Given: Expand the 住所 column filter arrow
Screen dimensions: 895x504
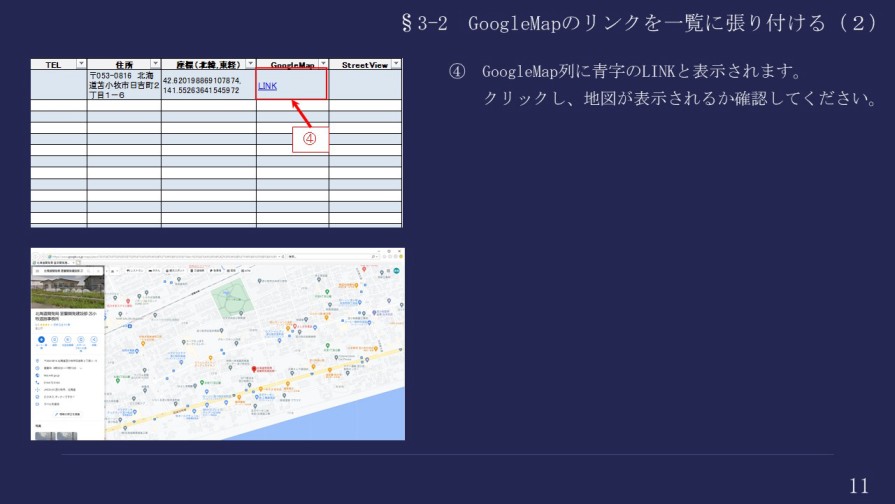Looking at the screenshot, I should tap(155, 64).
